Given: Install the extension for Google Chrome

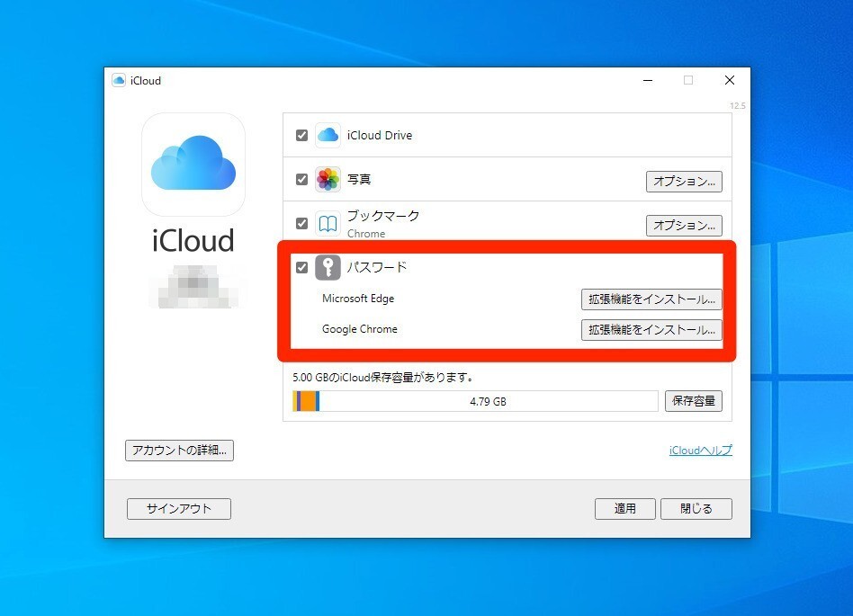Looking at the screenshot, I should 651,329.
